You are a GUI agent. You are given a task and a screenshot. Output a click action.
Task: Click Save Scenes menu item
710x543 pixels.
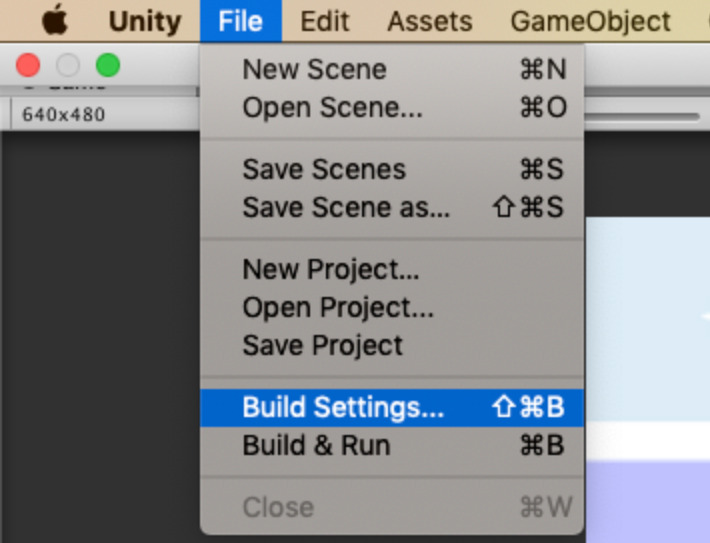[x=324, y=169]
